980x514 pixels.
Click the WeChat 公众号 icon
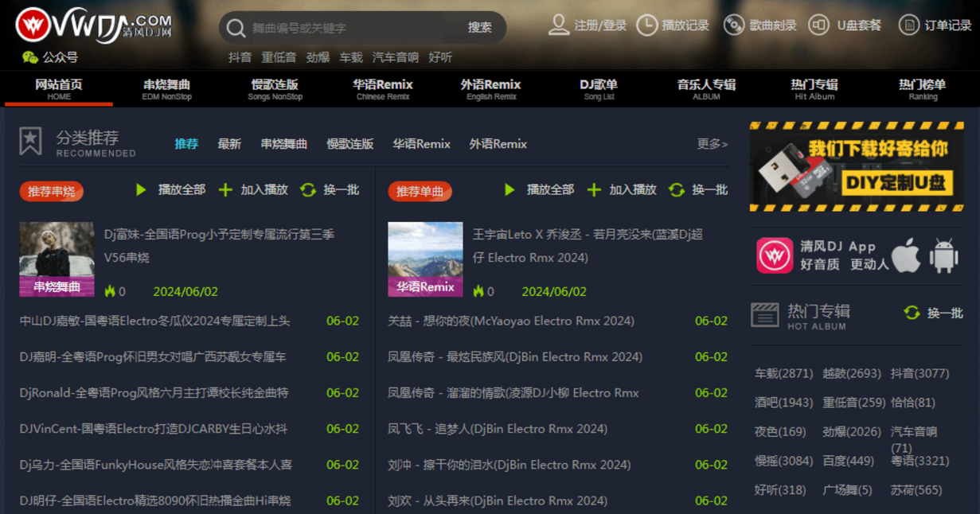30,57
